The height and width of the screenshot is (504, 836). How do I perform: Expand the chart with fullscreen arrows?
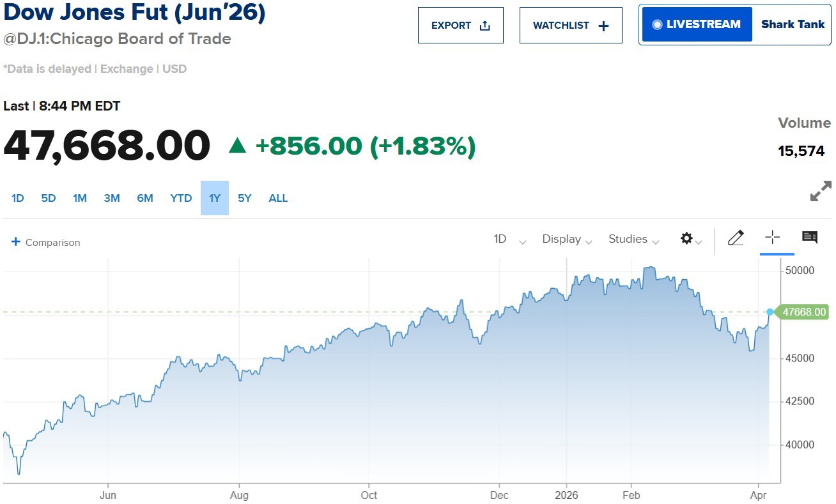(821, 192)
